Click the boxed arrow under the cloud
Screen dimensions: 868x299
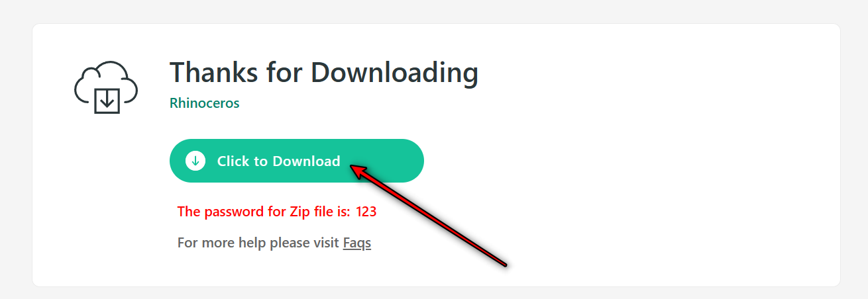point(106,100)
